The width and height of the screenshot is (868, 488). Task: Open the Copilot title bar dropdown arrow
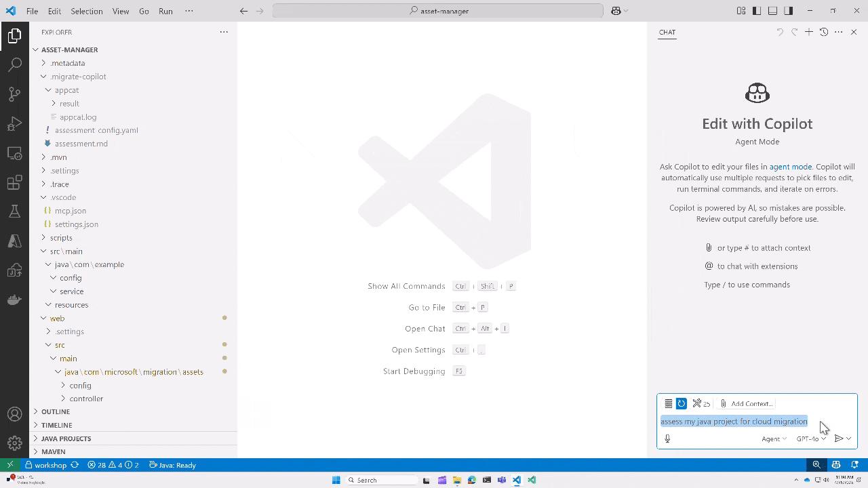[626, 11]
